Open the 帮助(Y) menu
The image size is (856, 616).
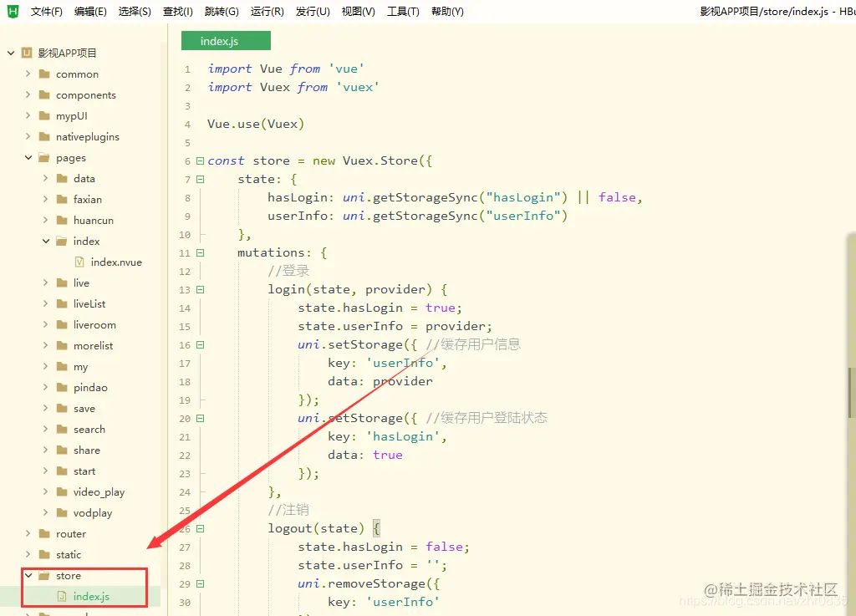[447, 12]
